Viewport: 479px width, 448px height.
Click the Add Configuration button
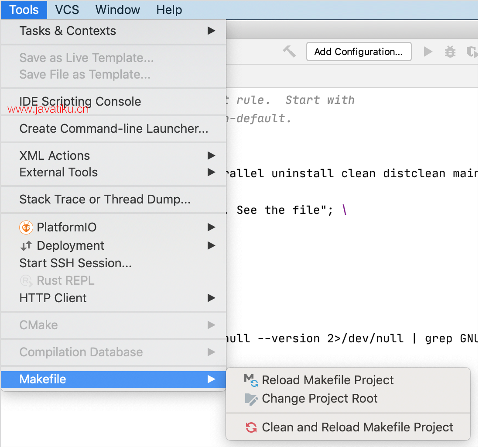pos(359,52)
